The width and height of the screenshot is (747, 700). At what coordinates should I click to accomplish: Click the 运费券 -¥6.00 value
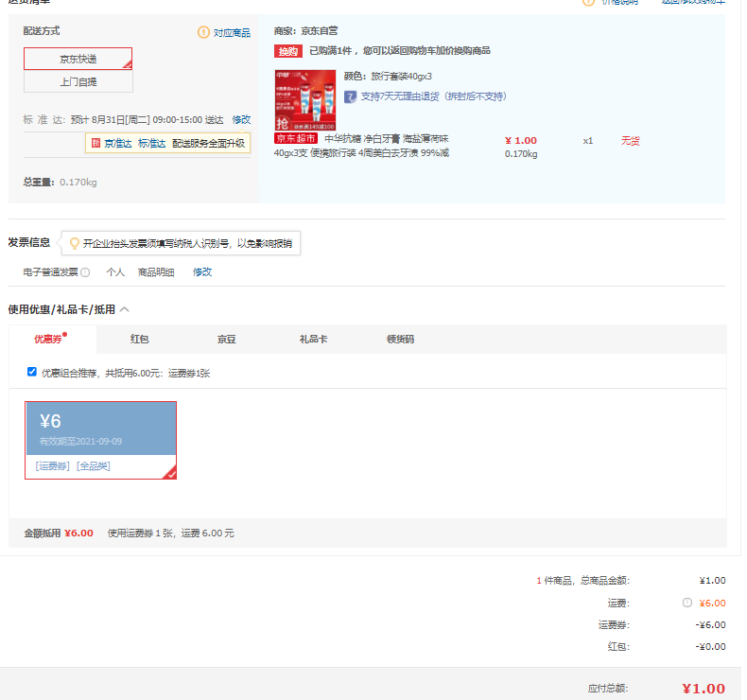pos(710,624)
